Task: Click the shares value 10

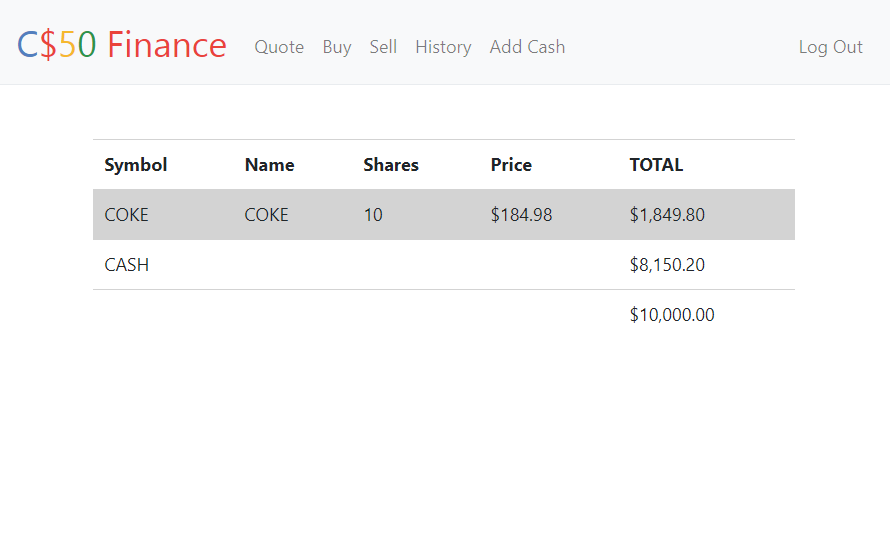Action: 373,215
